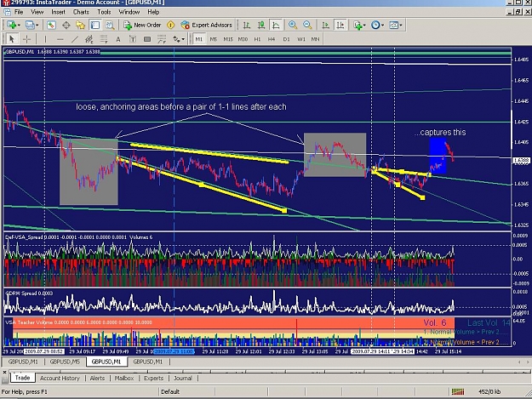Screen dimensions: 532x399
Task: Select the Vertical Line drawing tool
Action: coord(45,39)
